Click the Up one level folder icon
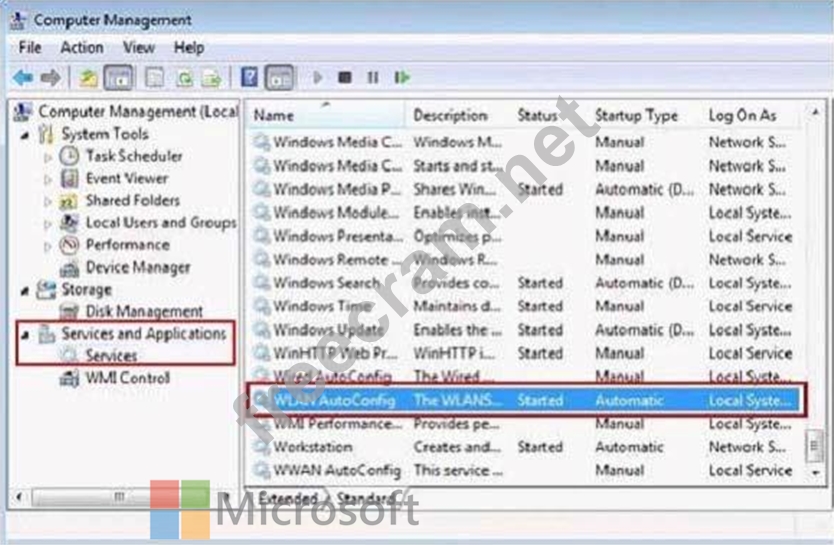Viewport: 834px width, 545px height. click(88, 78)
